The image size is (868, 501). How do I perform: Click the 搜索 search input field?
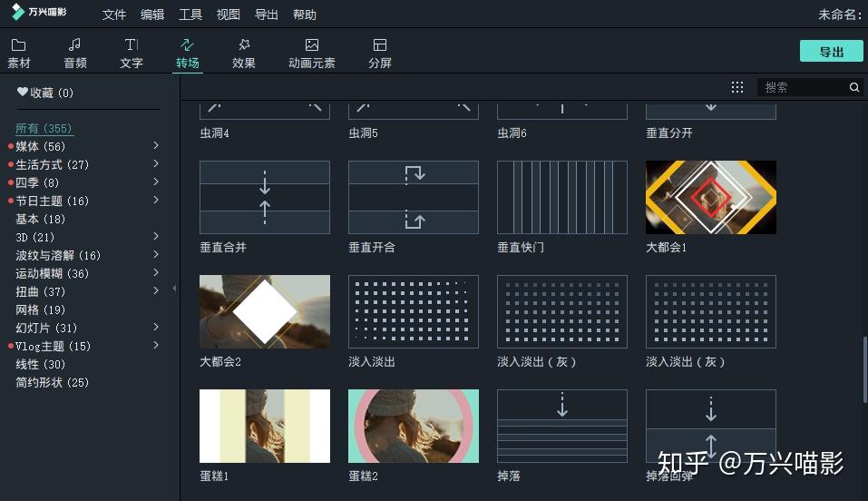803,87
